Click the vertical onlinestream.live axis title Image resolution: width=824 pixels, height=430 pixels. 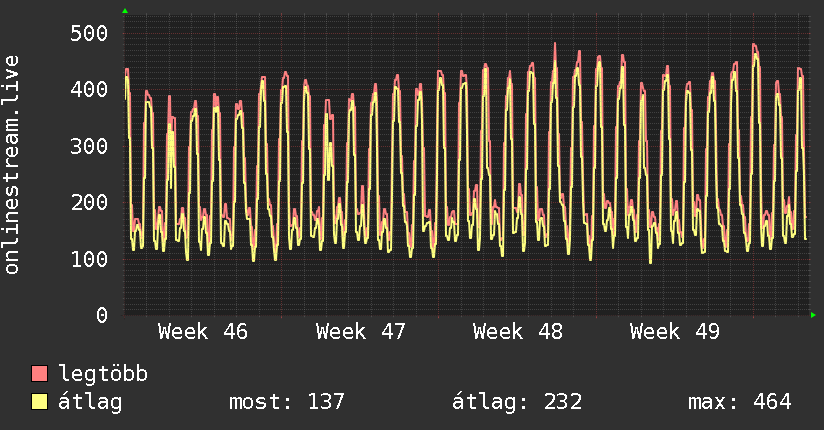point(12,165)
